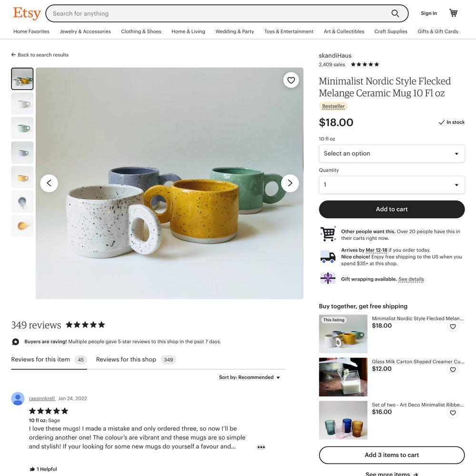Select the yellow mug thumbnail

(22, 177)
